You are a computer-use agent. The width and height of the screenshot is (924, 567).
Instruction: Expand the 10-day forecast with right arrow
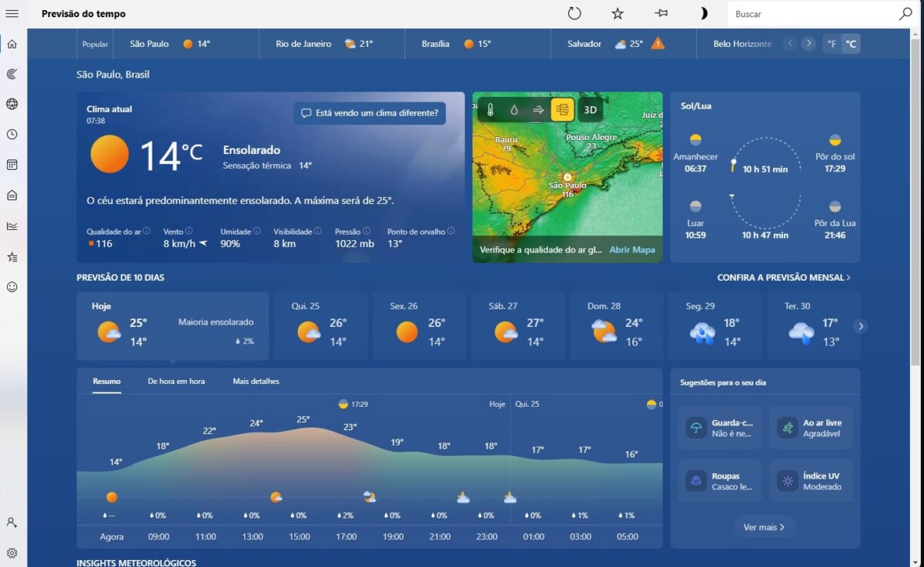(x=861, y=326)
